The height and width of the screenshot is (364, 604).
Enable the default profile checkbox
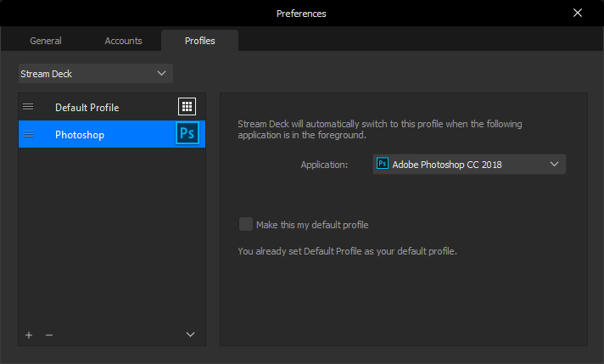tap(246, 225)
